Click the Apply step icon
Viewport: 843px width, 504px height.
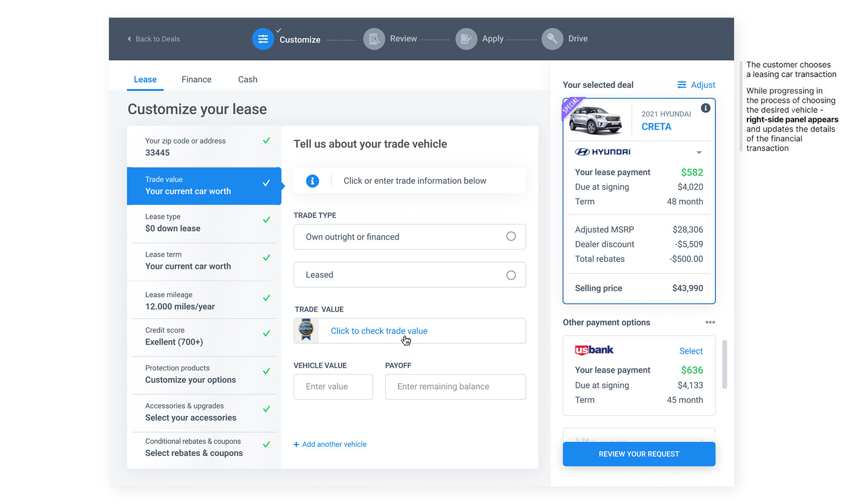466,39
